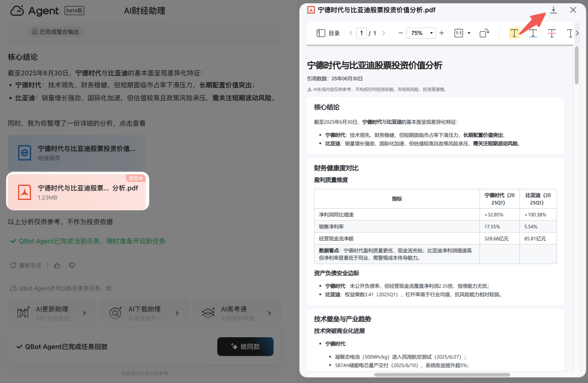Image resolution: width=588 pixels, height=383 pixels.
Task: Zoom out with the minus icon
Action: click(x=401, y=33)
